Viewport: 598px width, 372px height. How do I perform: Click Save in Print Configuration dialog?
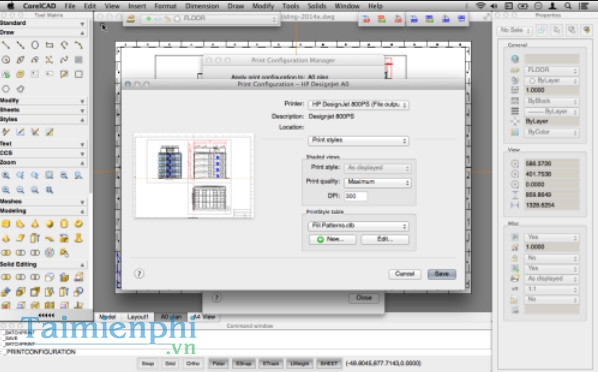[442, 274]
